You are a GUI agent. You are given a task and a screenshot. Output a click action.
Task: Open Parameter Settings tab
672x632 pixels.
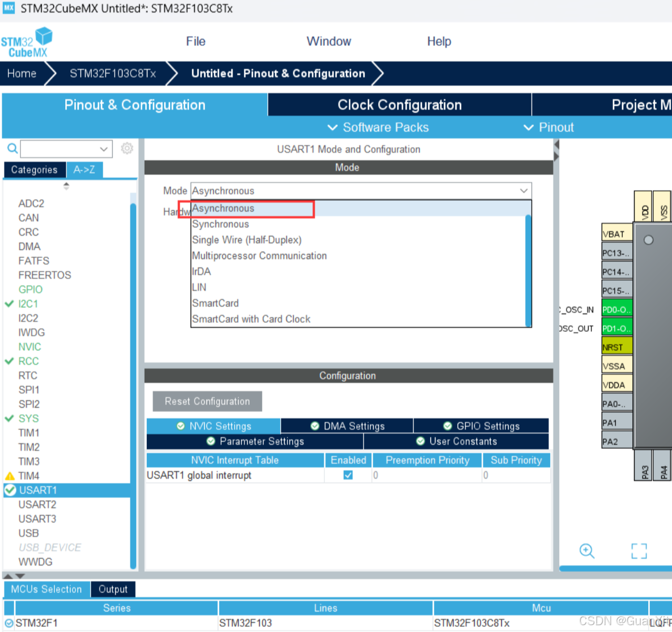(x=255, y=441)
